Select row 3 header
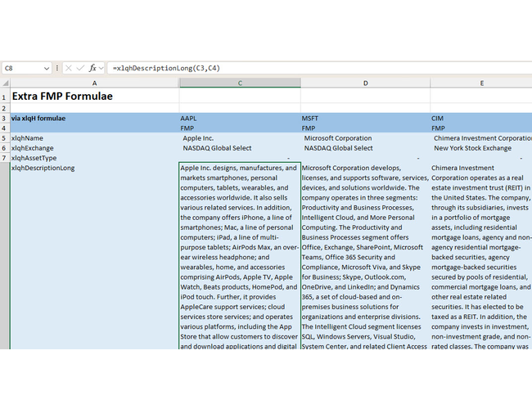 tap(5, 119)
